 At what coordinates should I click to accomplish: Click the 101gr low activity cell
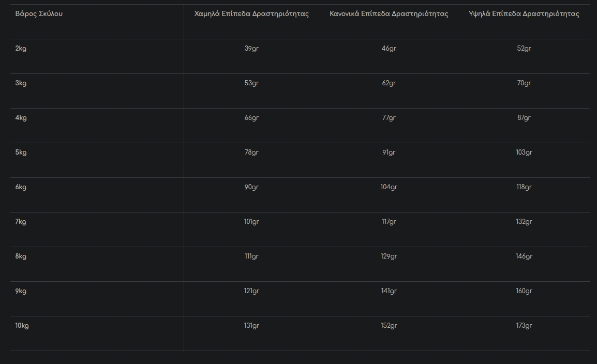pyautogui.click(x=251, y=221)
